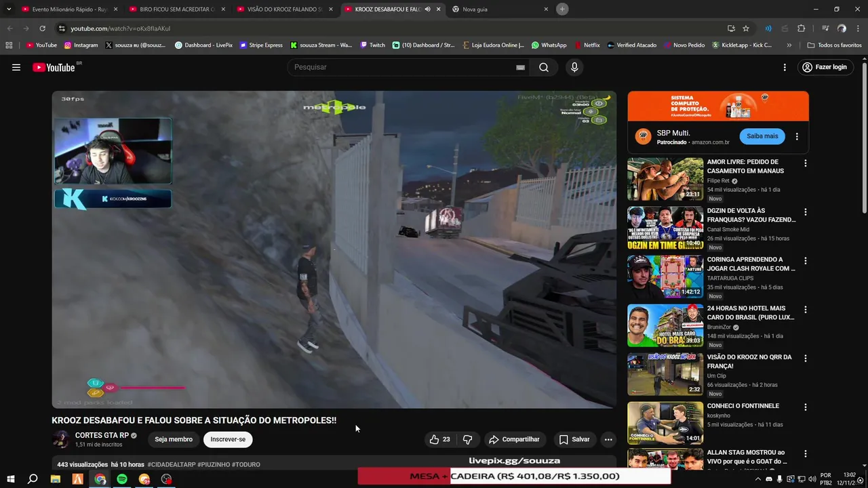The width and height of the screenshot is (868, 488).
Task: Open the Chrome profile avatar
Action: point(842,28)
